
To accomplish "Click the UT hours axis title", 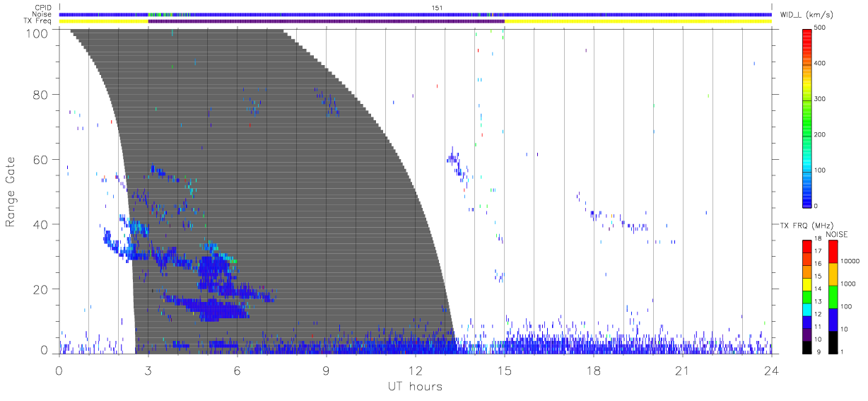I will (x=414, y=386).
